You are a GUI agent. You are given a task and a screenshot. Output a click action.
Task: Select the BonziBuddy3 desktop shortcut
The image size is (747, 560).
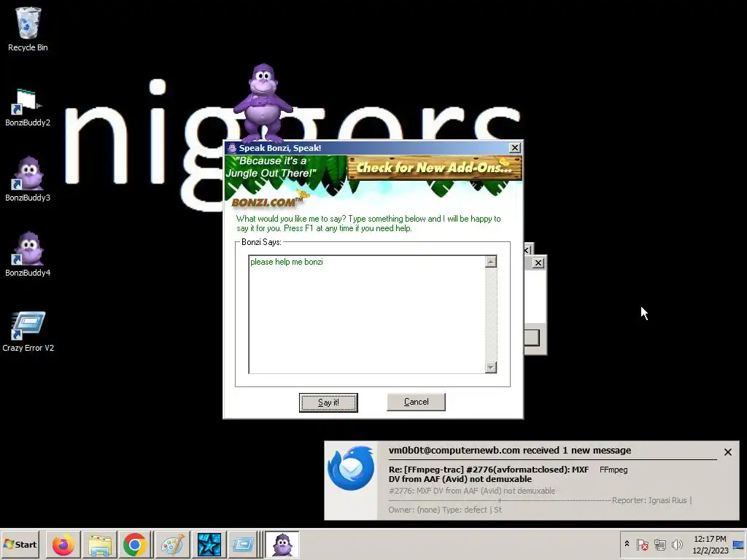tap(28, 179)
